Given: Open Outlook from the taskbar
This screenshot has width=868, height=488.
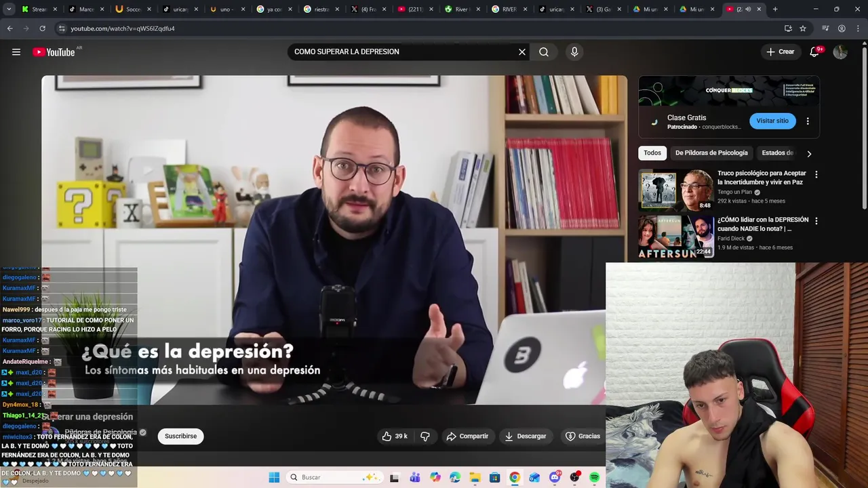Looking at the screenshot, I should pyautogui.click(x=534, y=477).
